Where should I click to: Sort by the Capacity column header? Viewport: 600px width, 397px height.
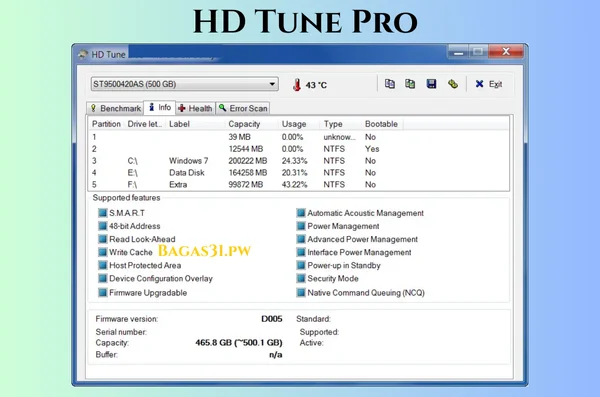252,124
